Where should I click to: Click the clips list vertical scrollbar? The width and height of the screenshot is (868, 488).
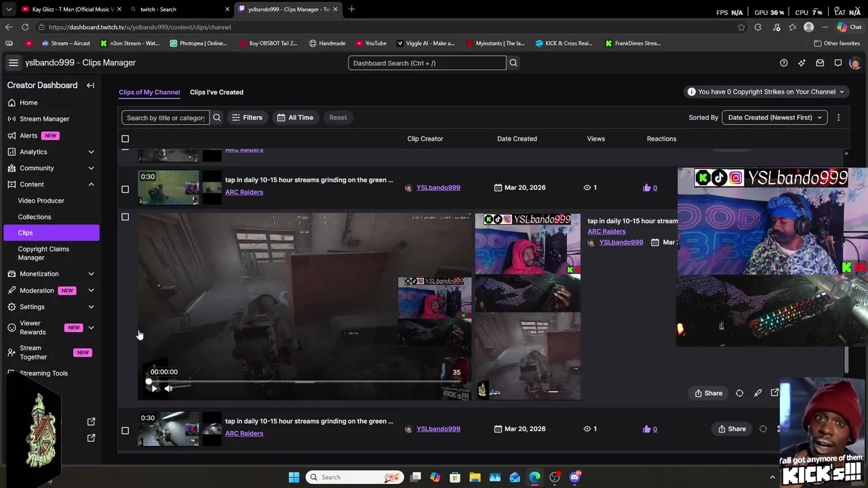[x=846, y=359]
